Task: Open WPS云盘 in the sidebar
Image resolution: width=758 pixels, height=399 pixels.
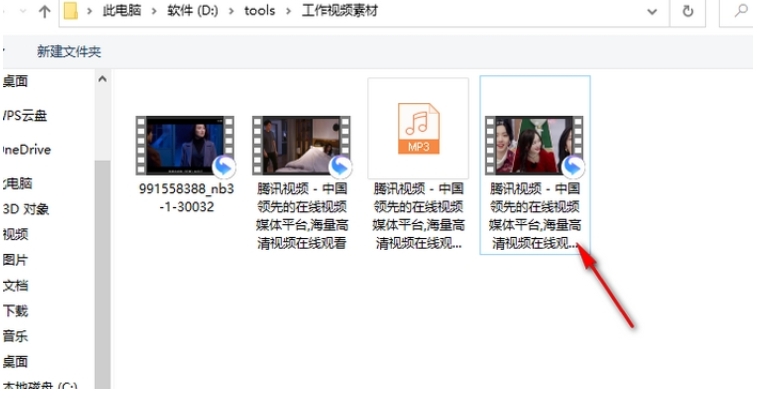Action: [25, 116]
